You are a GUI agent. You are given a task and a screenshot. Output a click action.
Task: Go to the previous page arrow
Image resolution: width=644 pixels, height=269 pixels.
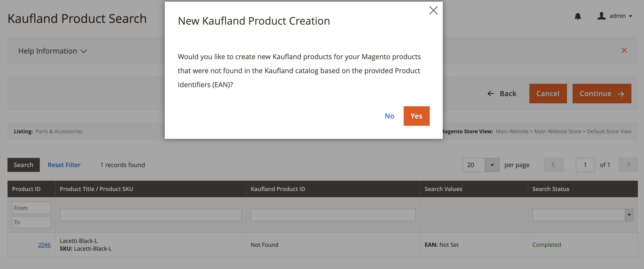click(x=554, y=165)
